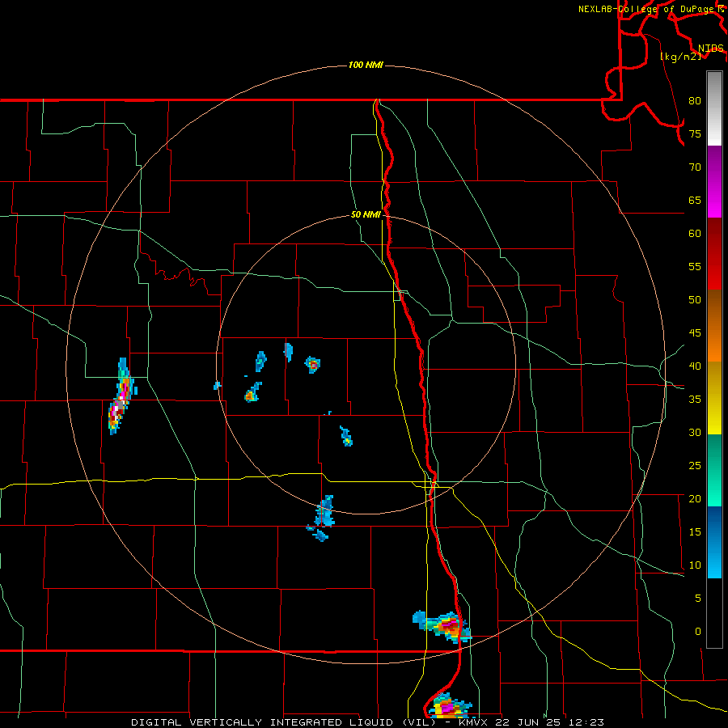Select the "75" value on color scale

point(695,134)
